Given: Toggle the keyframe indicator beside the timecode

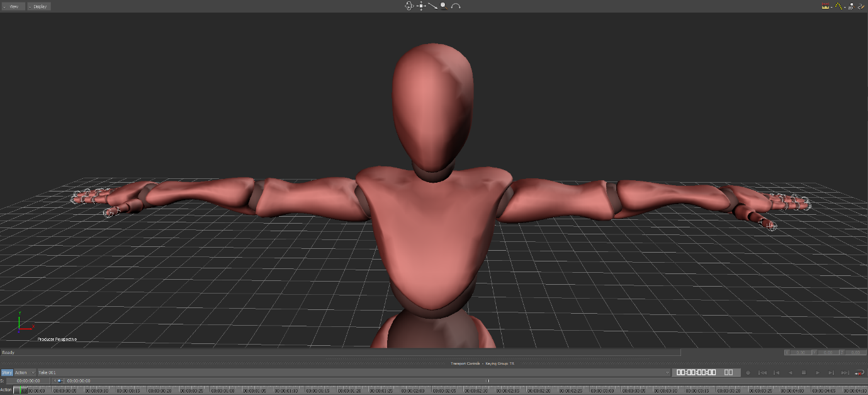Looking at the screenshot, I should tap(60, 381).
